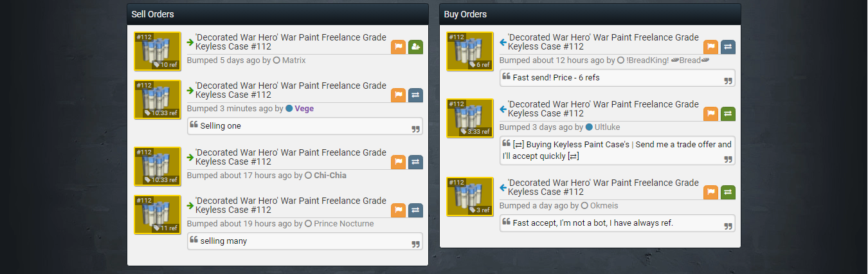Click the trade offer icon on Chi-Chia's listing
Screen dimensions: 868x274
coord(415,162)
